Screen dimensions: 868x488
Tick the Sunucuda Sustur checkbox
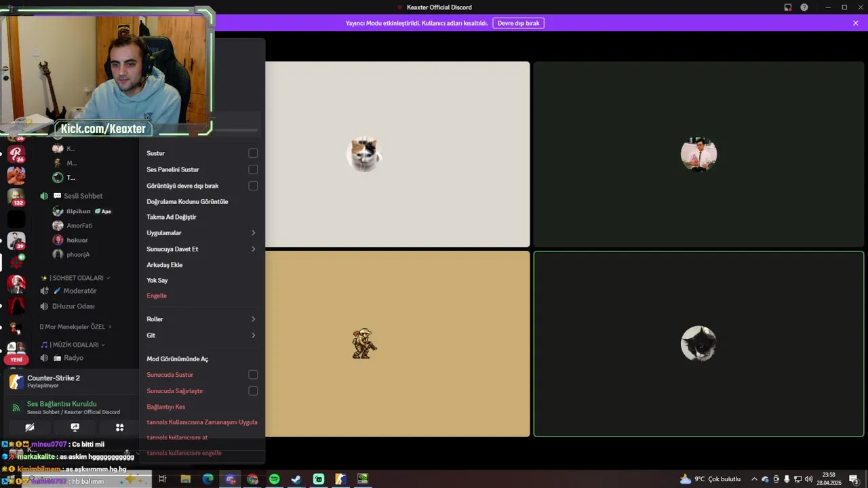(253, 375)
